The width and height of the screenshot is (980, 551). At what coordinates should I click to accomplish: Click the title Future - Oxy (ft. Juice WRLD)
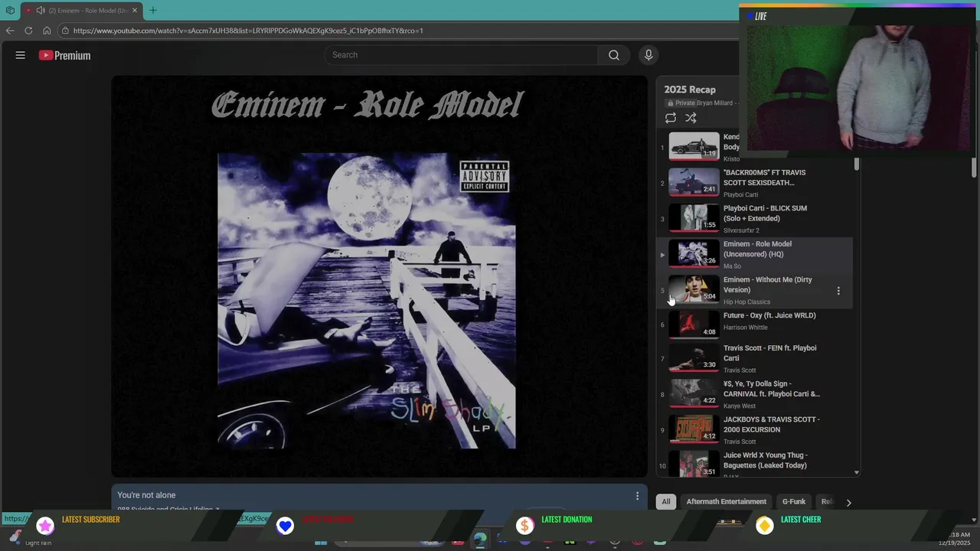click(x=769, y=315)
